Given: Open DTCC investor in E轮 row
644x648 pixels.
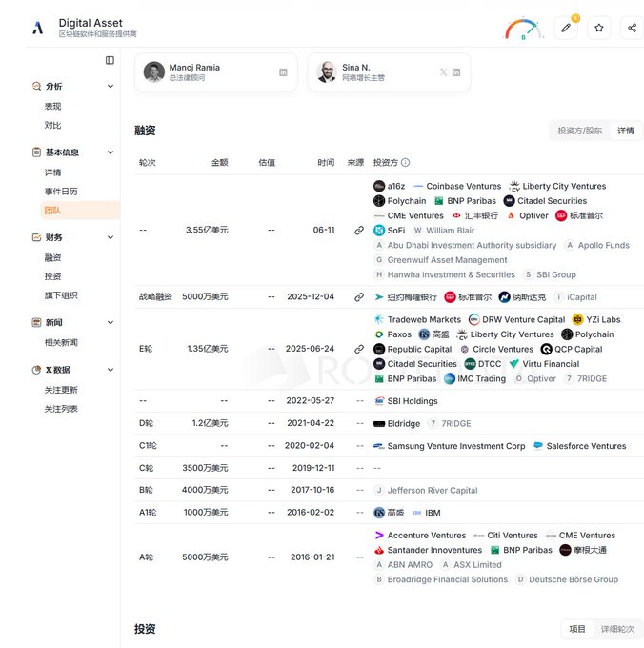Looking at the screenshot, I should click(482, 364).
